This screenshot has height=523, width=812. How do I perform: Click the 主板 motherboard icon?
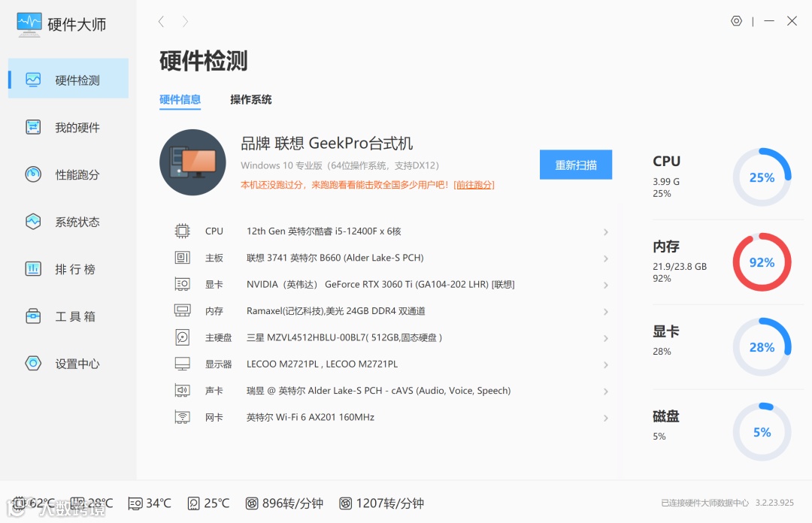[182, 257]
